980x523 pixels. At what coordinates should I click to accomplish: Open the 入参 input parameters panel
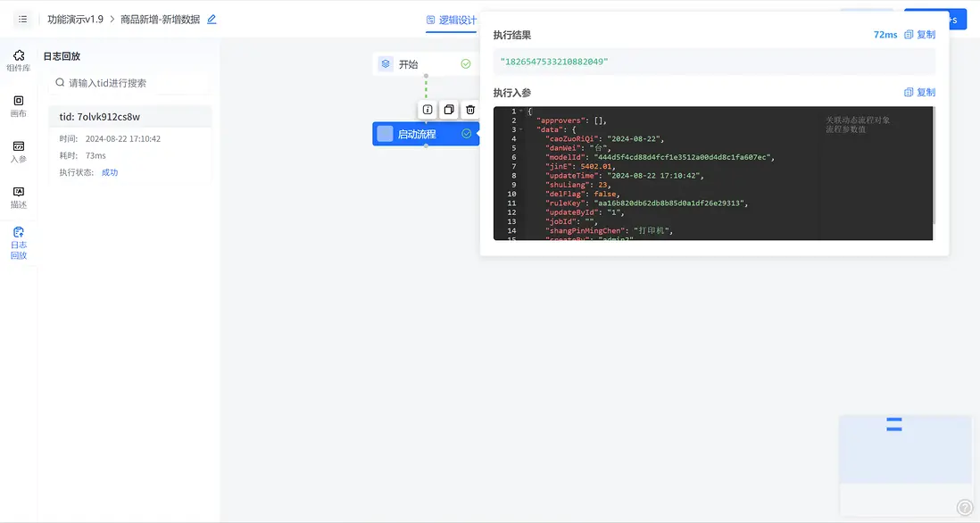tap(19, 152)
